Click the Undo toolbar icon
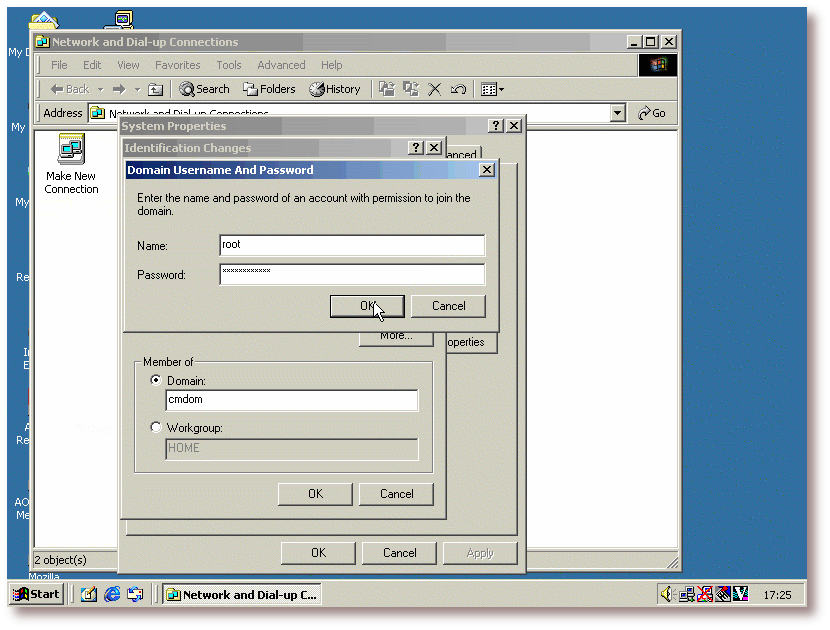Image resolution: width=830 pixels, height=630 pixels. tap(458, 89)
